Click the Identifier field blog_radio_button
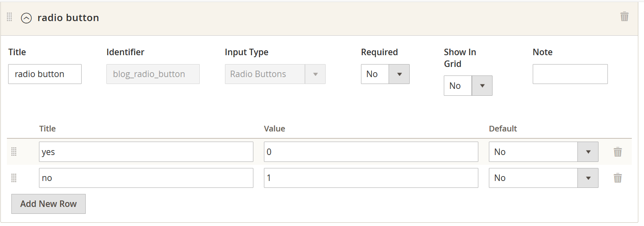 (x=153, y=74)
